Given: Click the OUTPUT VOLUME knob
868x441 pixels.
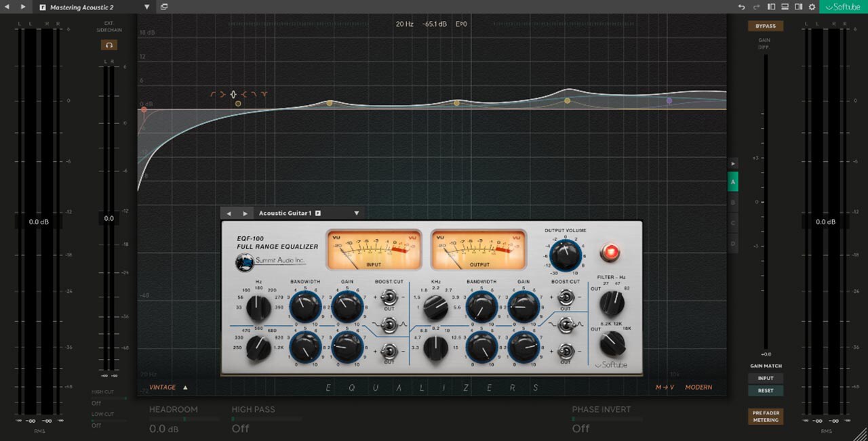Looking at the screenshot, I should (565, 255).
